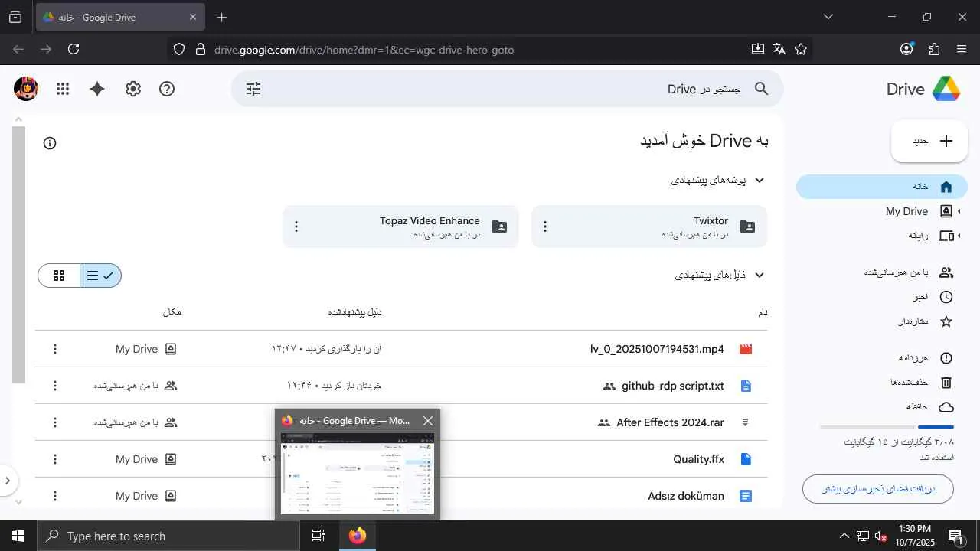
Task: Show hidden system tray icons
Action: tap(844, 536)
